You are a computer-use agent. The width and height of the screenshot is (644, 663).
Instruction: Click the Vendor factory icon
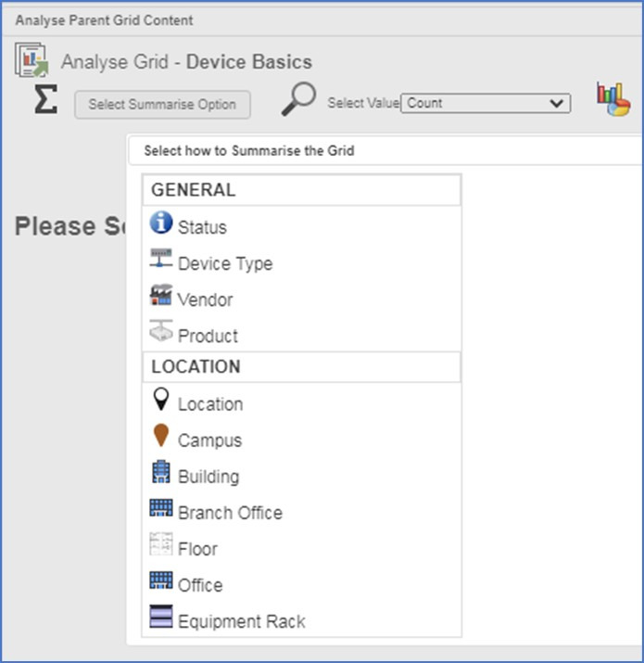click(x=161, y=295)
